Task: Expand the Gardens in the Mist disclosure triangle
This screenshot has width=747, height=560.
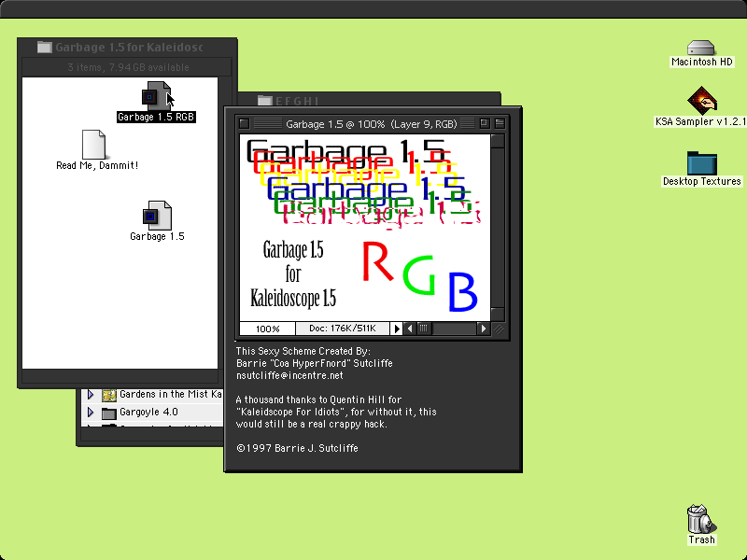Action: (x=90, y=394)
